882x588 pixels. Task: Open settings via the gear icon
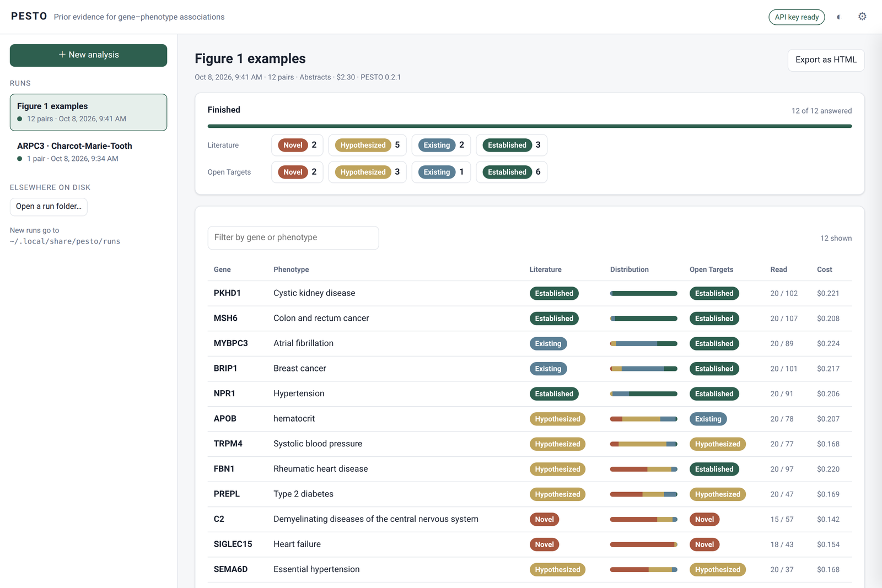(862, 17)
